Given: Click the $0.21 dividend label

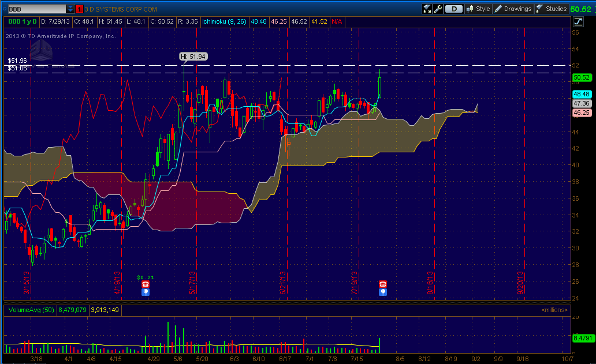Looking at the screenshot, I should click(x=146, y=277).
